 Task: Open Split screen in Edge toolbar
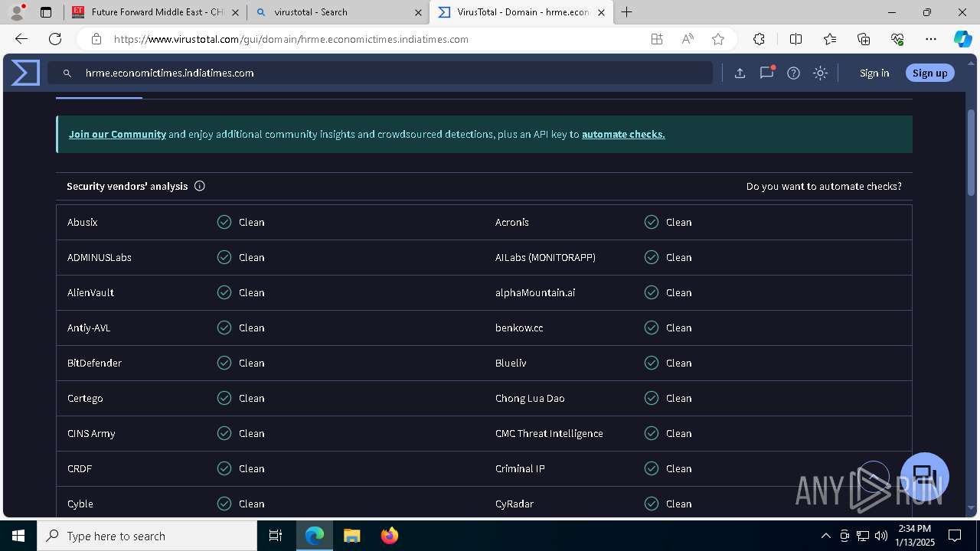click(x=795, y=39)
